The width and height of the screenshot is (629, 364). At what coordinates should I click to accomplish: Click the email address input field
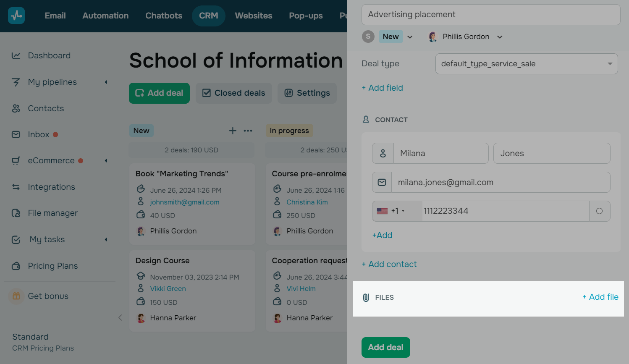point(501,182)
